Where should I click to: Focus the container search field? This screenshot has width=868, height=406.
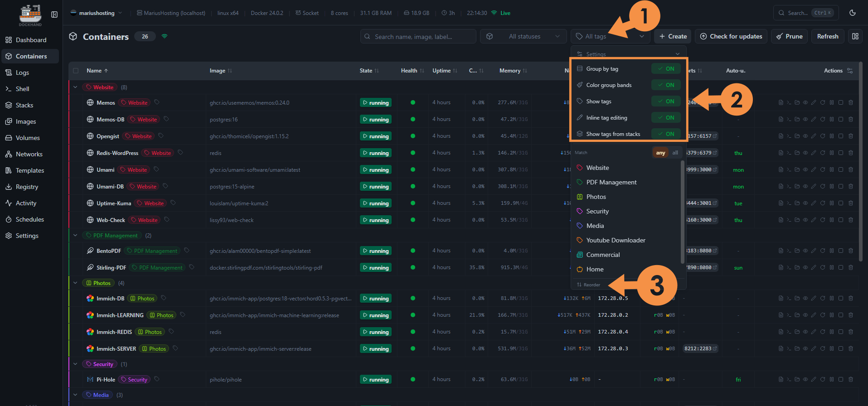418,36
